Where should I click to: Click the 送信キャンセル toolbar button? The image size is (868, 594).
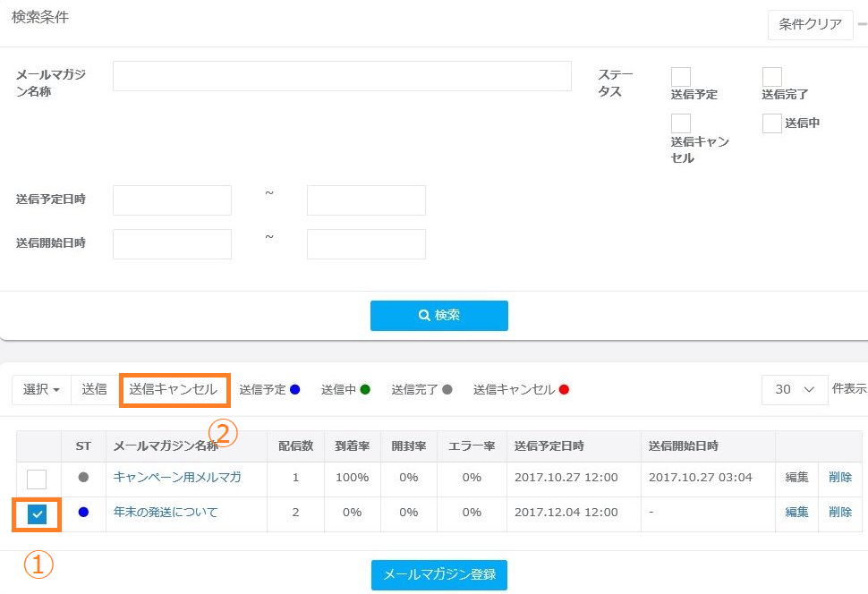[174, 390]
